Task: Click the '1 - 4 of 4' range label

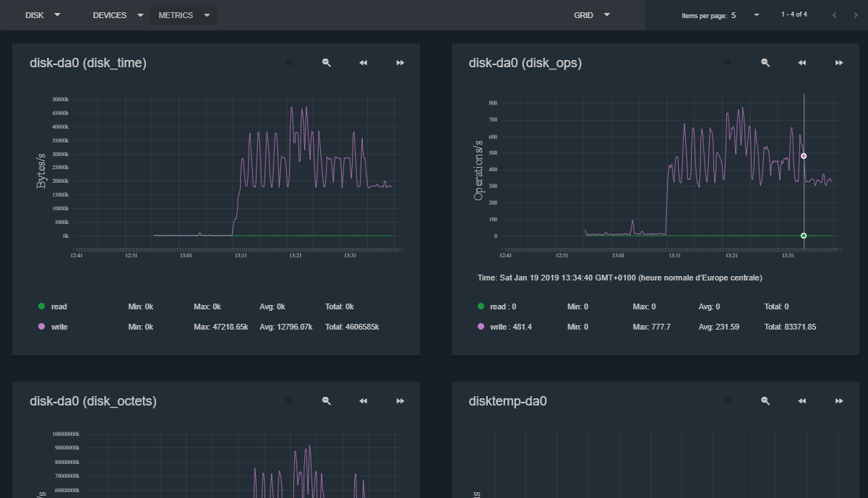Action: [794, 14]
